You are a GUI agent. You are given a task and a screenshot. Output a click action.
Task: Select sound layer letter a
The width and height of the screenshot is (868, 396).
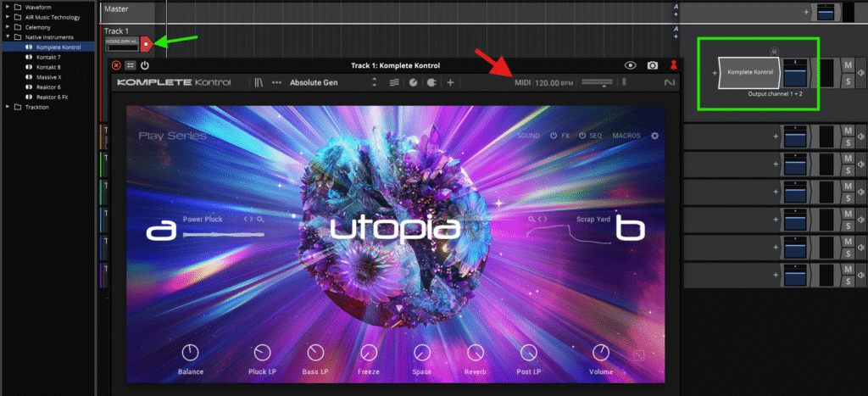[x=160, y=230]
